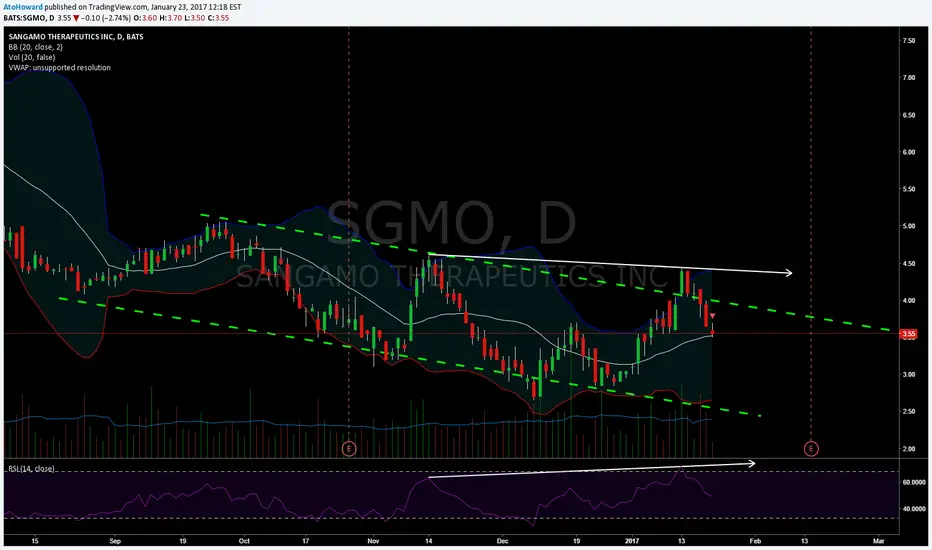This screenshot has height=550, width=932.
Task: Click the 60.0000 RSI axis label
Action: pos(914,482)
